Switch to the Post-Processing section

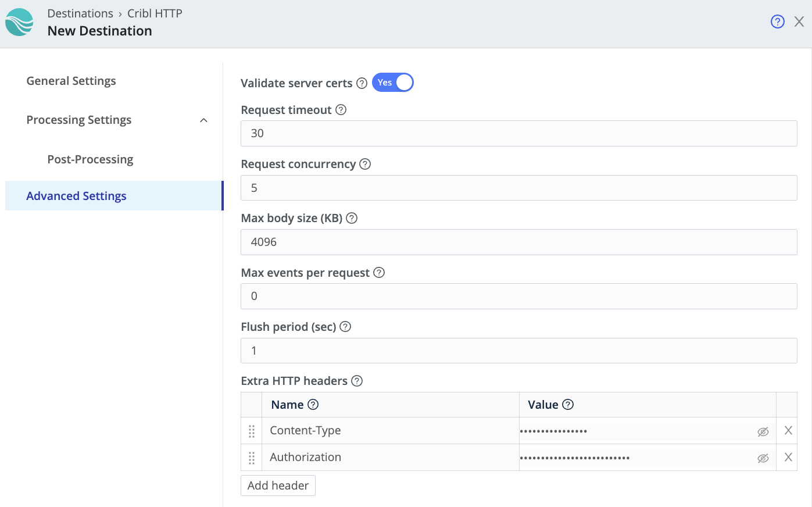point(90,159)
